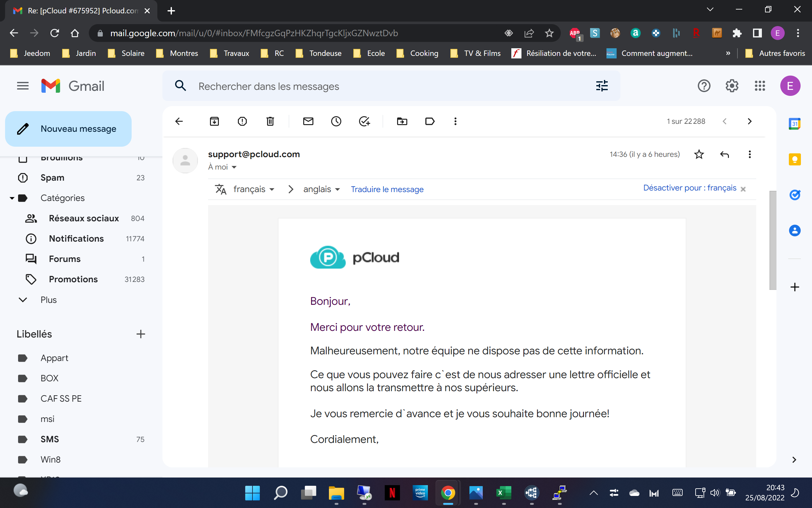This screenshot has width=812, height=508.
Task: Click Traduire le message link
Action: [387, 189]
